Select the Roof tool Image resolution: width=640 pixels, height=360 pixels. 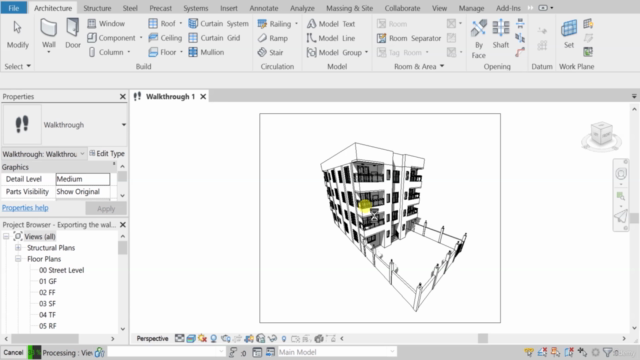click(162, 24)
